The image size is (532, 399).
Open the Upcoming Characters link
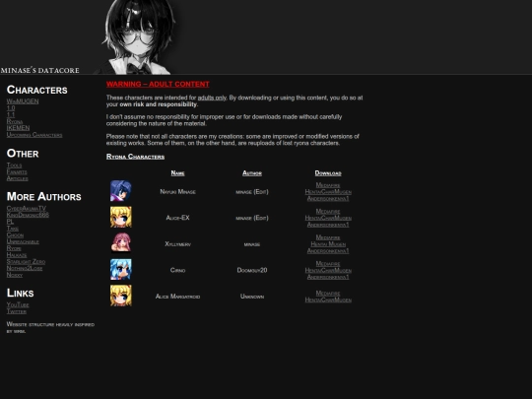(x=34, y=135)
